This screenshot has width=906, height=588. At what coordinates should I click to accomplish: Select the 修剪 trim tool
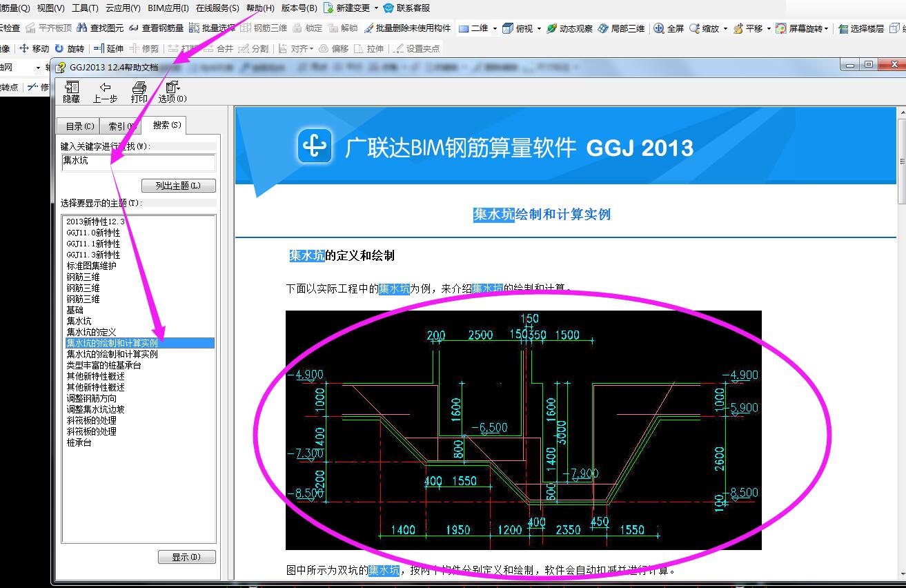pyautogui.click(x=143, y=48)
